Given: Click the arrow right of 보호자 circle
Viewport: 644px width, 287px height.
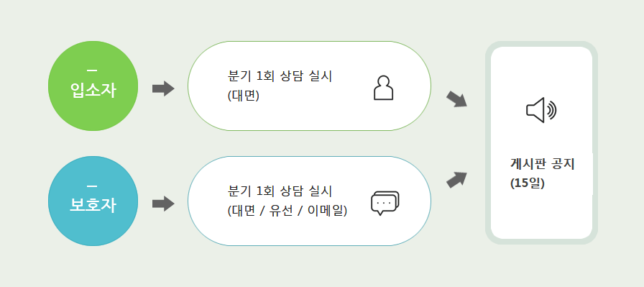Looking at the screenshot, I should pos(163,204).
